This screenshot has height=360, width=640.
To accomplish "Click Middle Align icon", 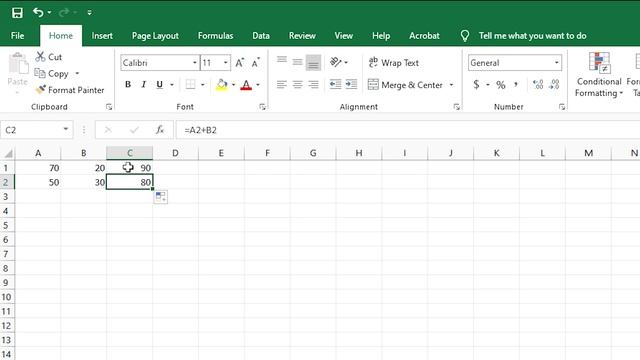I will [x=298, y=62].
